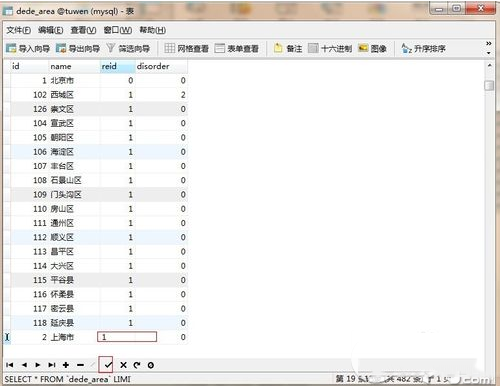Select the 海淀区 name cell
Screen dimensions: 500x387
[x=75, y=152]
